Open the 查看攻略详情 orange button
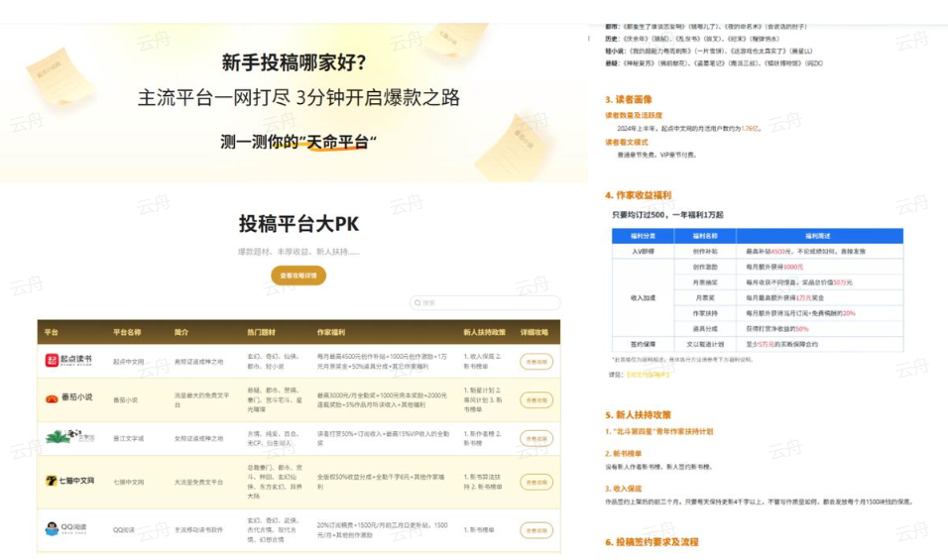Viewport: 948px width, 560px height. coord(298,276)
